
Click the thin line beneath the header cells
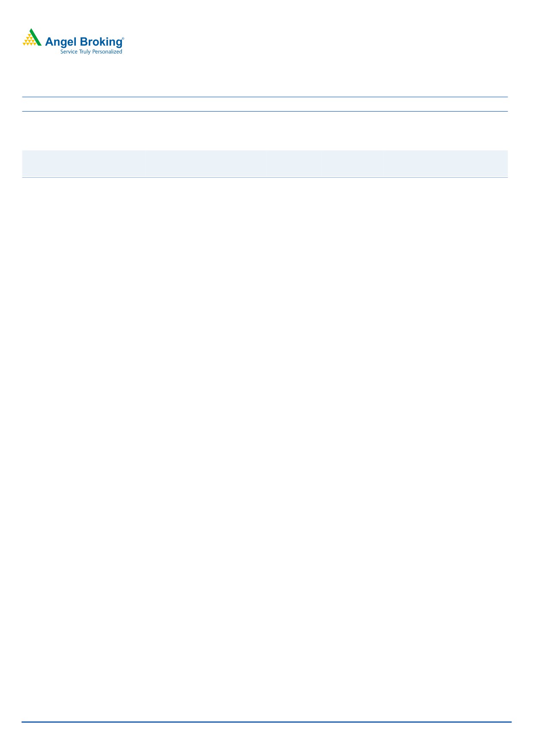(x=265, y=177)
